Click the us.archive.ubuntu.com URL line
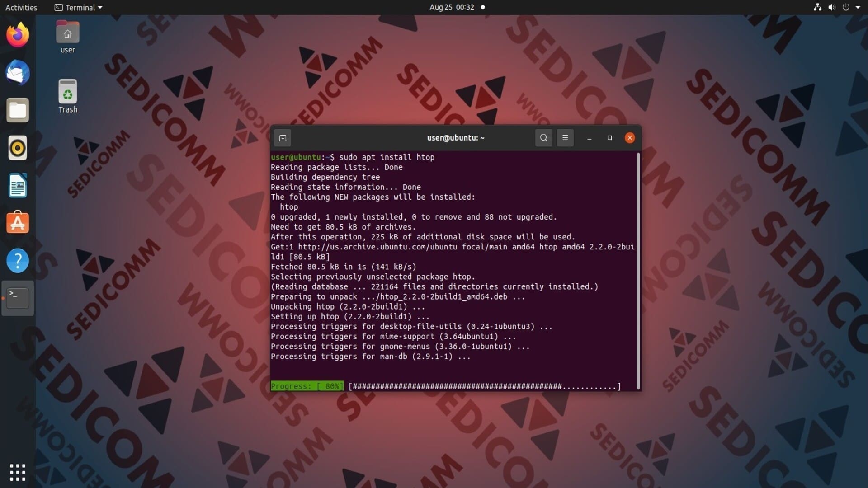This screenshot has width=868, height=488. pos(452,247)
